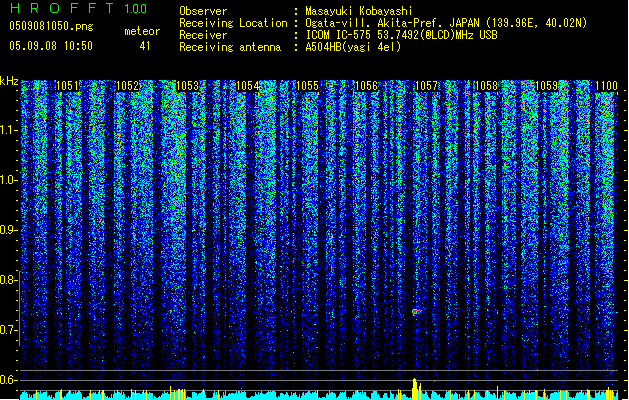Click the 0.8 frequency axis label
Screen dimensions: 629x400
pyautogui.click(x=8, y=280)
